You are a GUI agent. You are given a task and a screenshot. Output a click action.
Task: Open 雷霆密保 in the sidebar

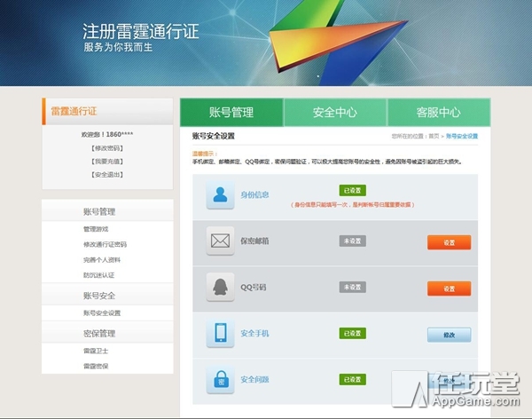[96, 366]
